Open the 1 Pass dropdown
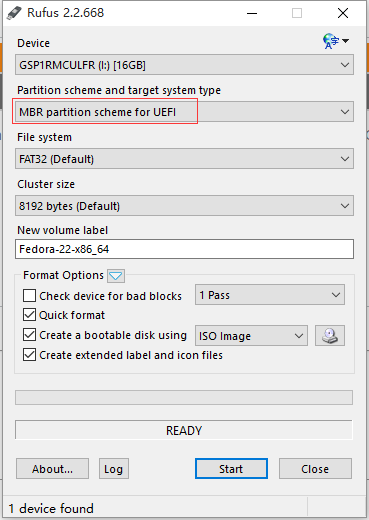369x520 pixels. coord(270,295)
